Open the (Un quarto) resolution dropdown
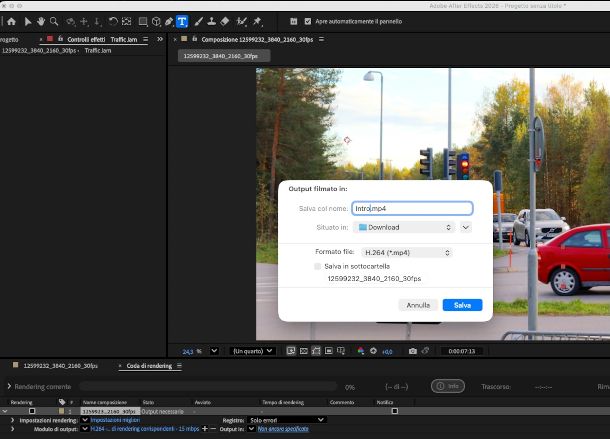 click(x=253, y=351)
